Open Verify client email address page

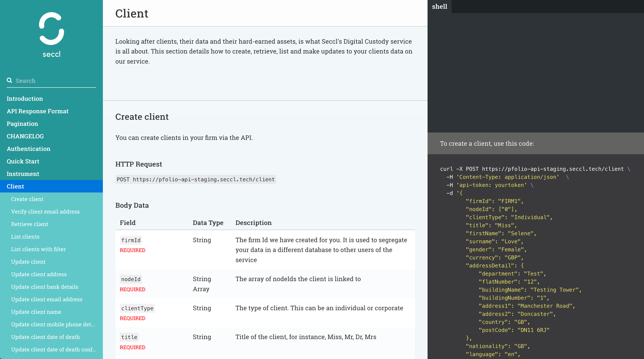point(45,212)
